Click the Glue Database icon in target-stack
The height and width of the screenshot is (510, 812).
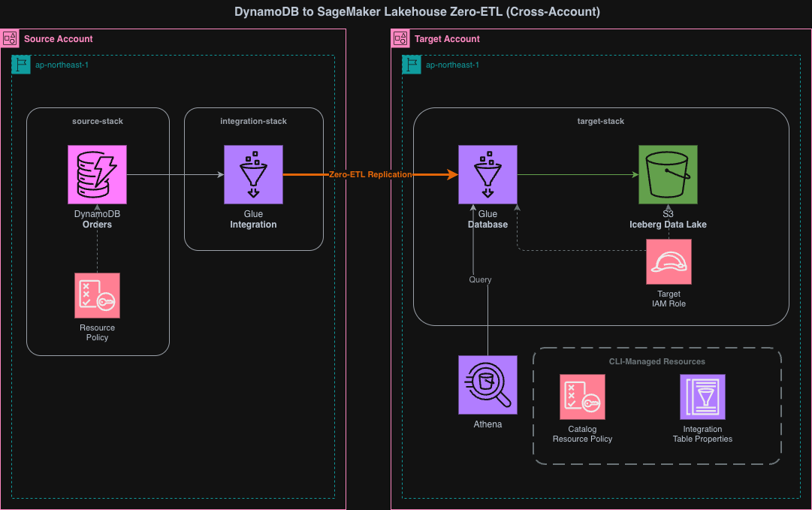pos(488,174)
